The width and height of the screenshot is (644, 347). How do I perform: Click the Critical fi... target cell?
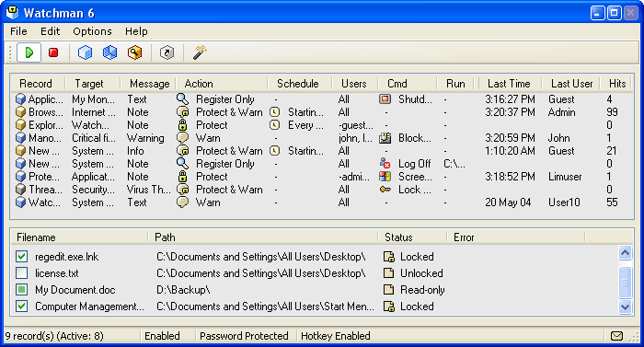coord(94,138)
